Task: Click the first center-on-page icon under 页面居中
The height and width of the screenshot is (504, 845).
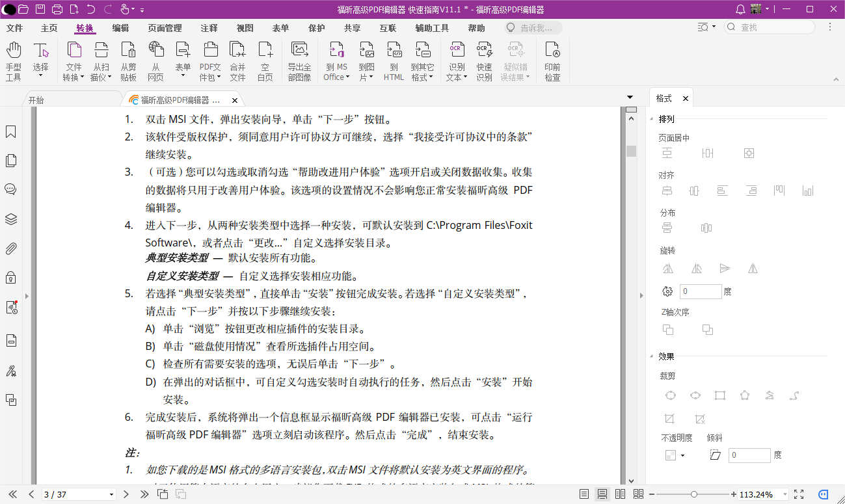Action: pos(667,153)
